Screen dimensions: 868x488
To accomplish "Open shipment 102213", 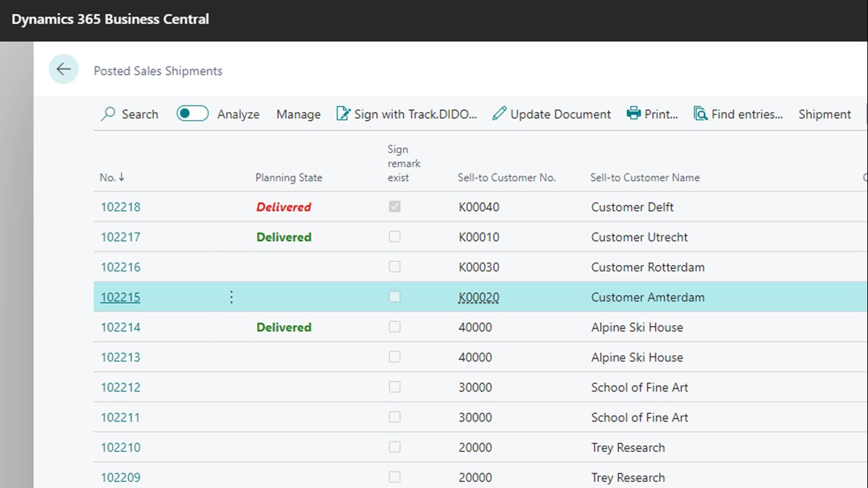I will (121, 357).
